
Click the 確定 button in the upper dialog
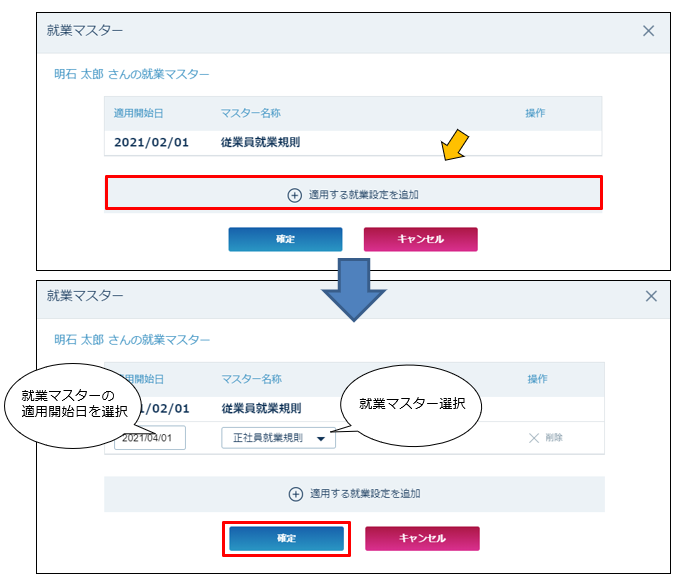tap(285, 239)
